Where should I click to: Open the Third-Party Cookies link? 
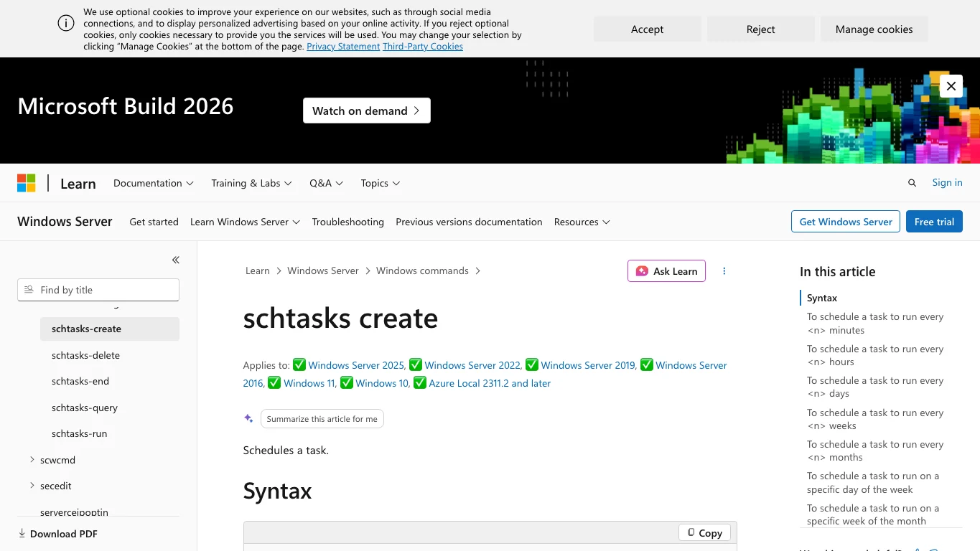coord(423,47)
